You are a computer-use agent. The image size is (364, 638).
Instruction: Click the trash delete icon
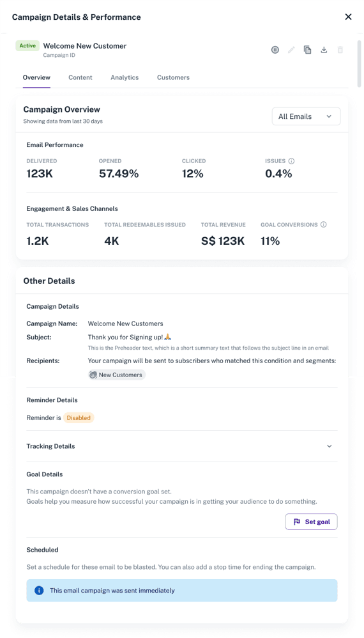click(x=340, y=50)
